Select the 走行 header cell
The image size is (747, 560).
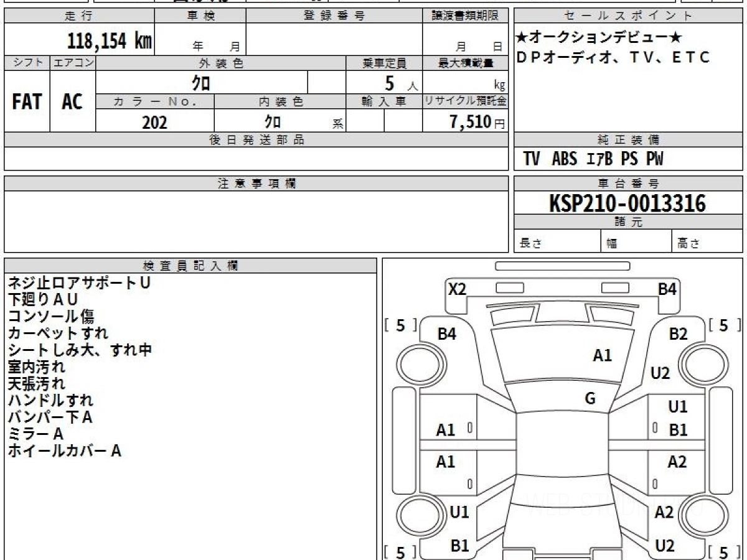(x=78, y=16)
